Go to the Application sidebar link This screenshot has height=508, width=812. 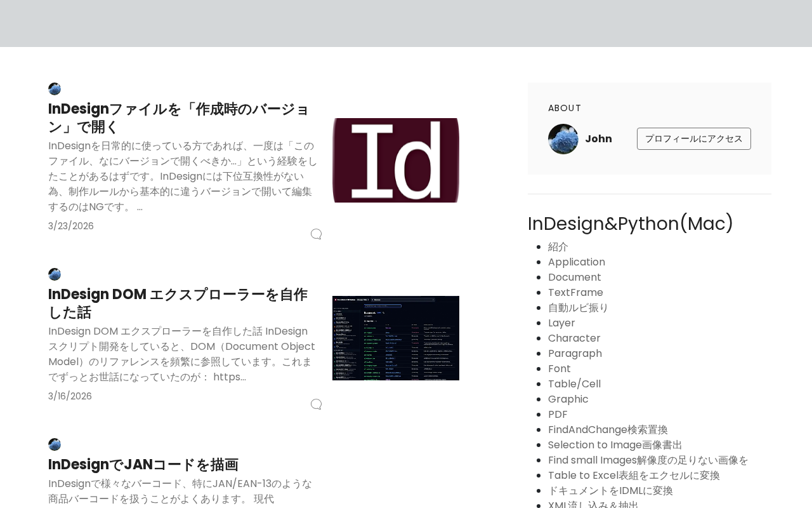577,262
